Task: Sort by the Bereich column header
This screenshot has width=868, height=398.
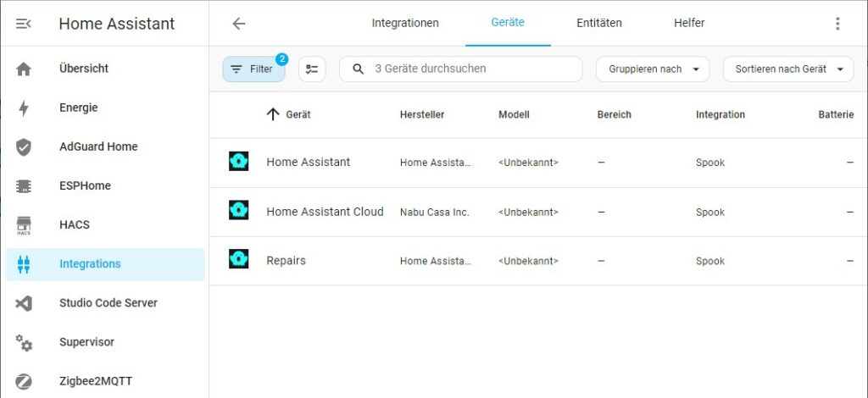Action: click(x=614, y=115)
